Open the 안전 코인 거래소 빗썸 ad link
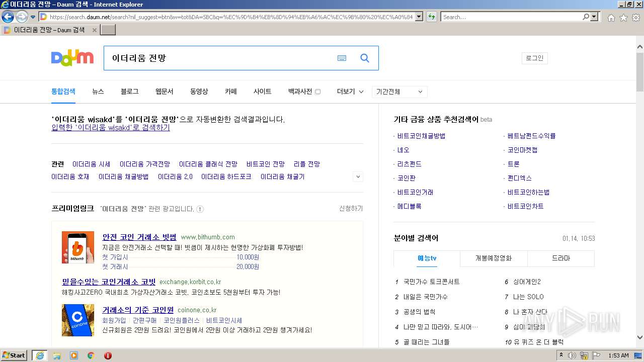The width and height of the screenshot is (644, 362). (139, 237)
